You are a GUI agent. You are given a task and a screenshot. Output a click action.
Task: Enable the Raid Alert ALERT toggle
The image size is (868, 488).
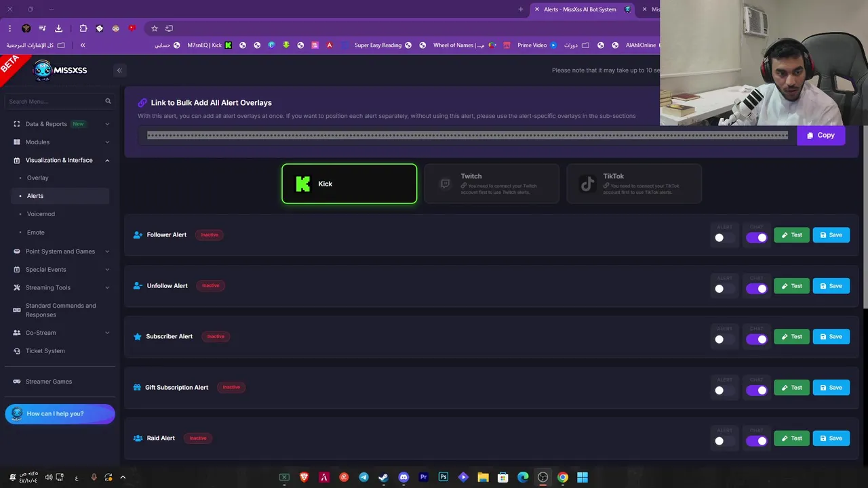(x=725, y=441)
